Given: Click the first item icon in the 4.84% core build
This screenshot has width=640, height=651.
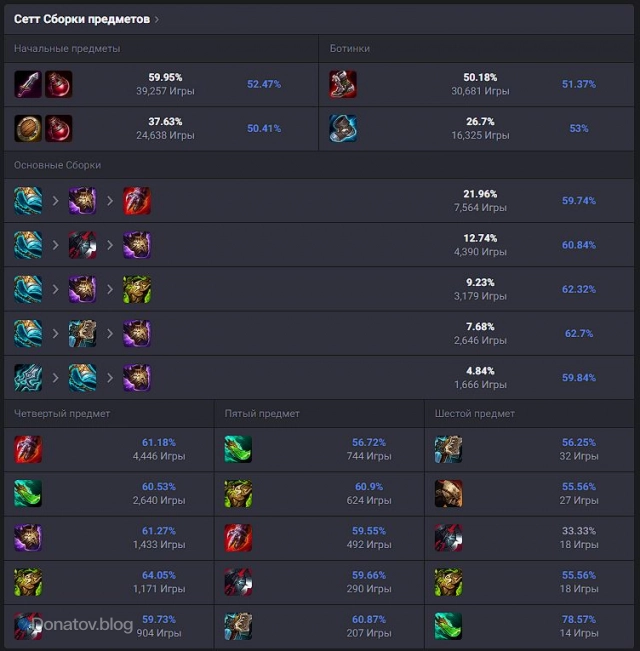Looking at the screenshot, I should pos(28,377).
